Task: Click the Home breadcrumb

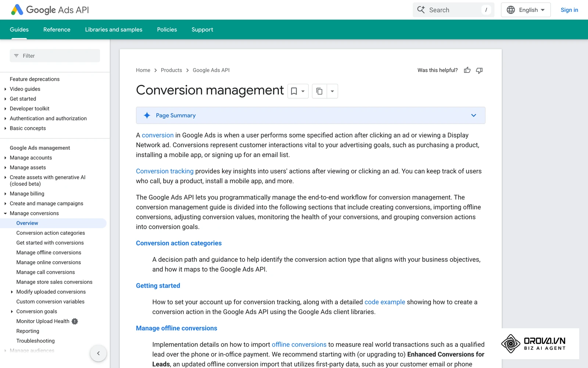Action: coord(143,70)
